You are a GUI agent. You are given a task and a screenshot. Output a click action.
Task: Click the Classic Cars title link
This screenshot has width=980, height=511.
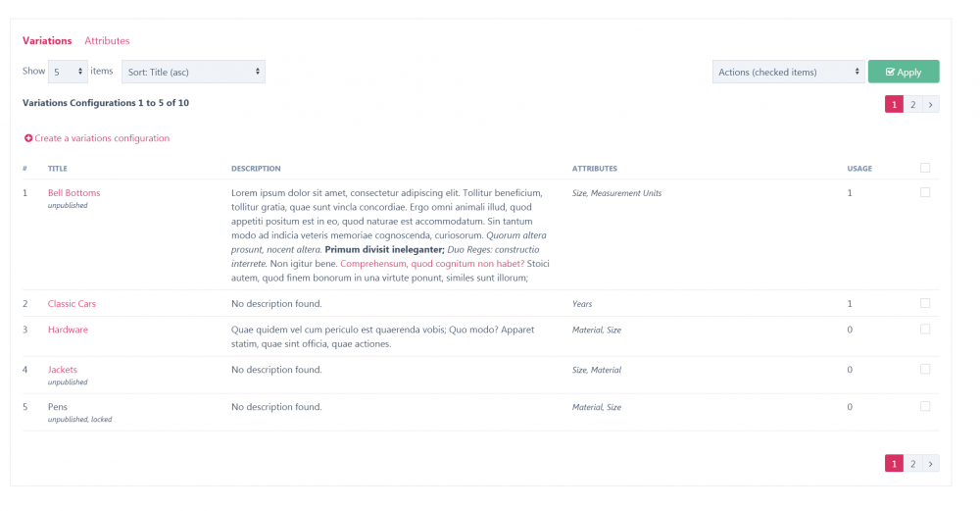tap(72, 304)
